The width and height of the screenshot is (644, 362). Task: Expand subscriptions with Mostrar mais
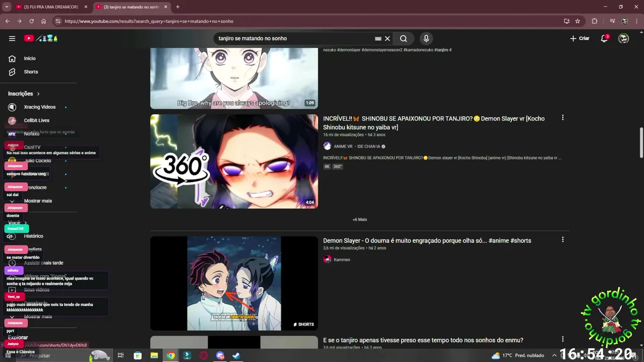38,201
